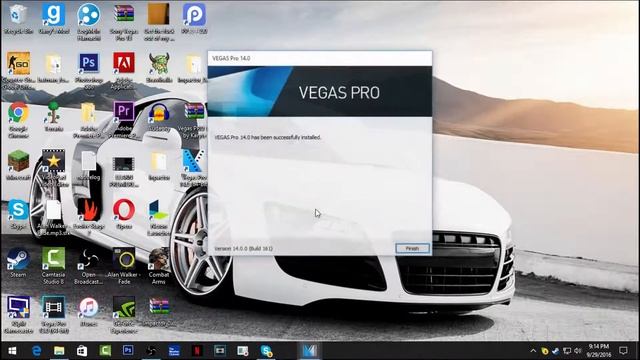Open the volume control in system tray

tap(578, 351)
